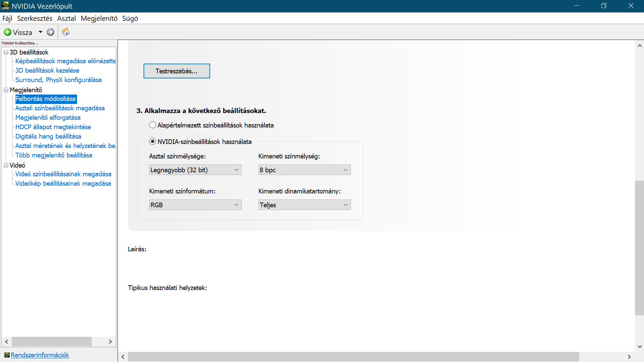644x362 pixels.
Task: Click the main panel horizontal scrollbar thumb
Action: 354,357
